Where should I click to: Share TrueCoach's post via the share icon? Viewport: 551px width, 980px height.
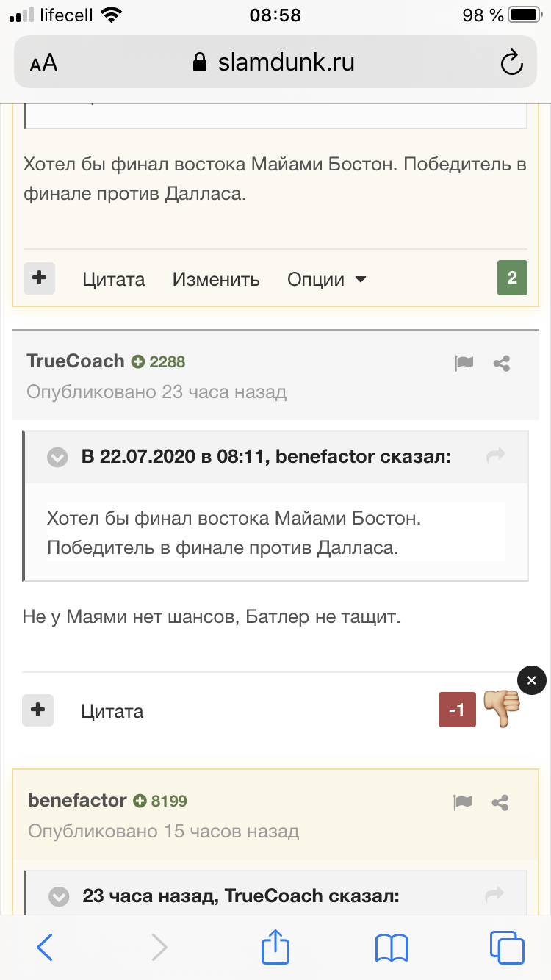pyautogui.click(x=502, y=363)
